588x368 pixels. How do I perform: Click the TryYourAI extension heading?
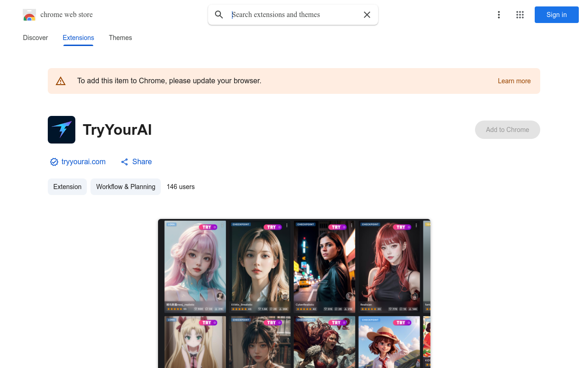click(117, 130)
